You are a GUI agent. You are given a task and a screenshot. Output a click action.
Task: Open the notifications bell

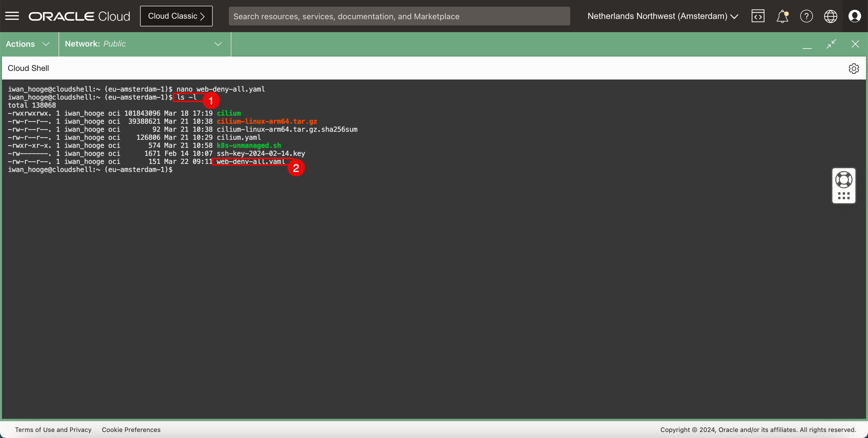pyautogui.click(x=782, y=16)
